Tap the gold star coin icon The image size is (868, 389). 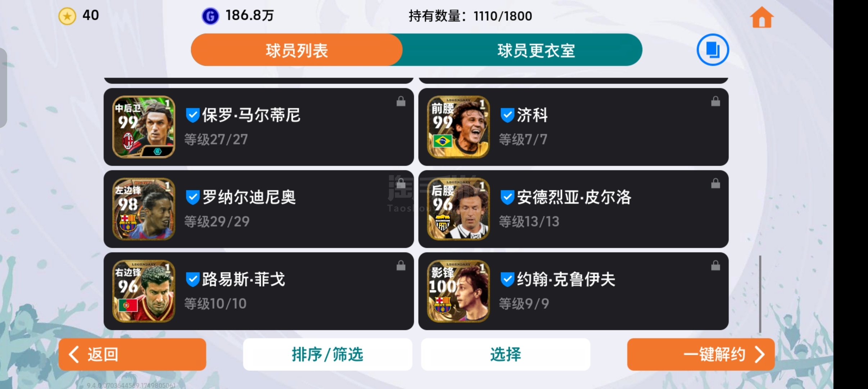(67, 16)
